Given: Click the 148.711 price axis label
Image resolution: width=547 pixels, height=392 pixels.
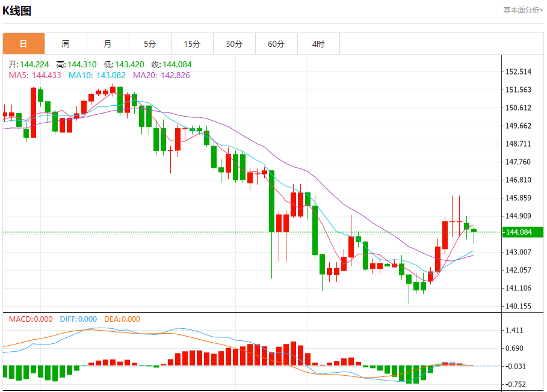Looking at the screenshot, I should click(518, 144).
